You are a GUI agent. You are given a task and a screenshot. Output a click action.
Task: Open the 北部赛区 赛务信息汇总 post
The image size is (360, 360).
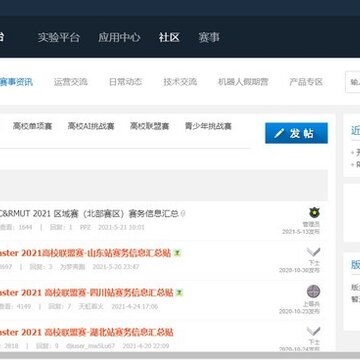click(x=89, y=214)
